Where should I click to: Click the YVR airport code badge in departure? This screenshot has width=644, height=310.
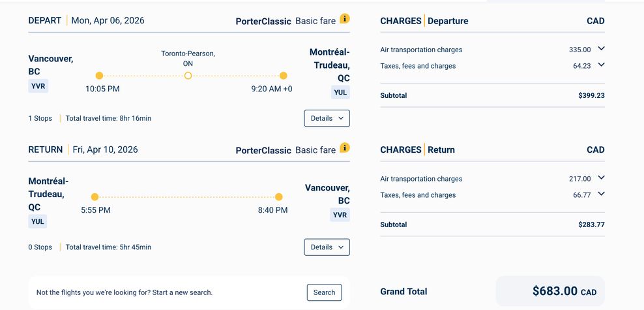coord(38,86)
